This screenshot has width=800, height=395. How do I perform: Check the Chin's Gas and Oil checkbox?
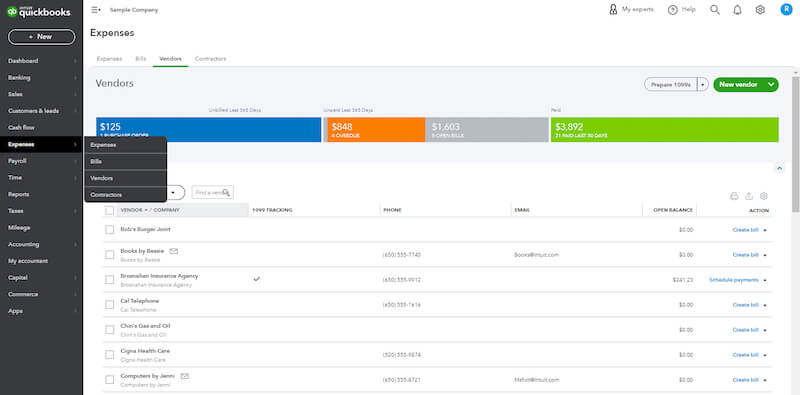pos(110,330)
